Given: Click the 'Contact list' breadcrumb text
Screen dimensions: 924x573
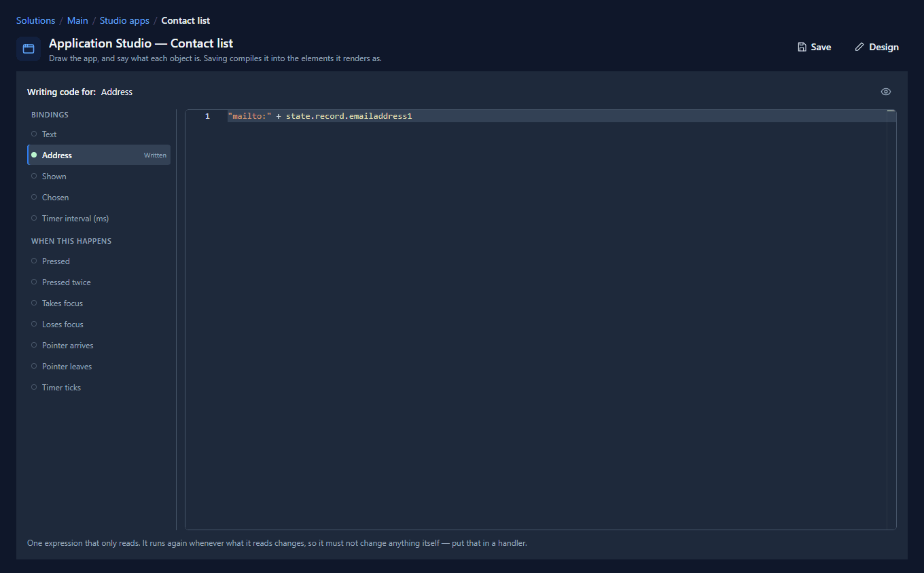Looking at the screenshot, I should click(x=185, y=20).
